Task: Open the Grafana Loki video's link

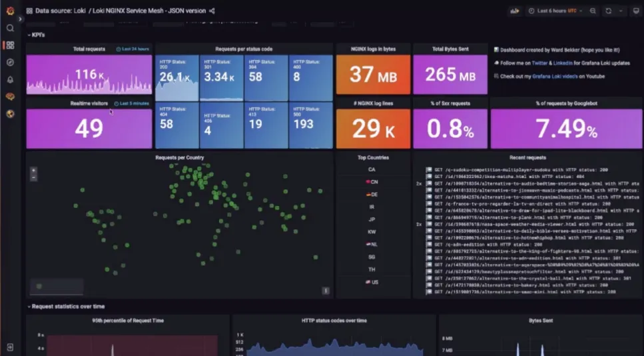Action: click(x=555, y=77)
